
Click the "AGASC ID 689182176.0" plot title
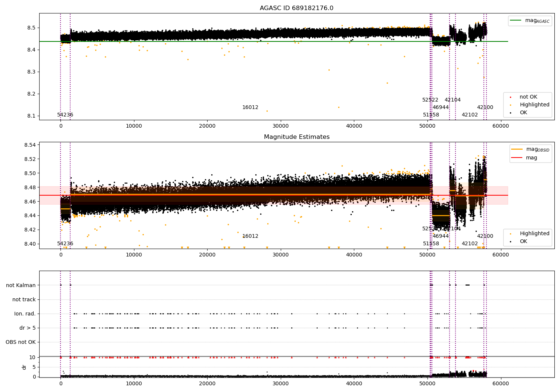296,8
